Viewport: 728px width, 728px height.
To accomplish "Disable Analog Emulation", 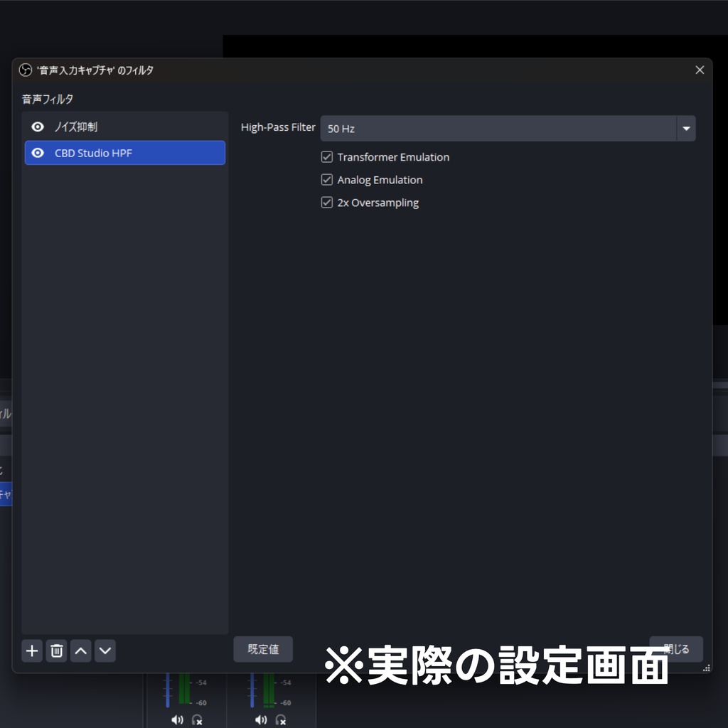I will point(327,180).
